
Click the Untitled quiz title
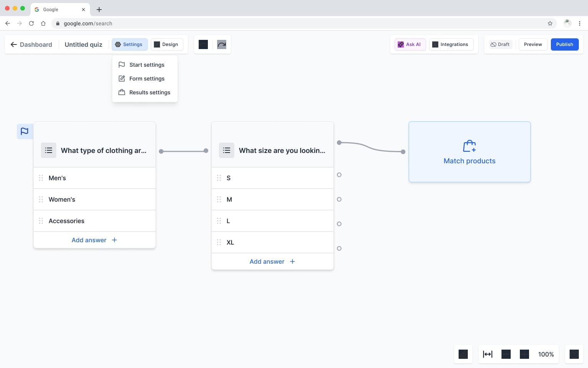tap(83, 44)
